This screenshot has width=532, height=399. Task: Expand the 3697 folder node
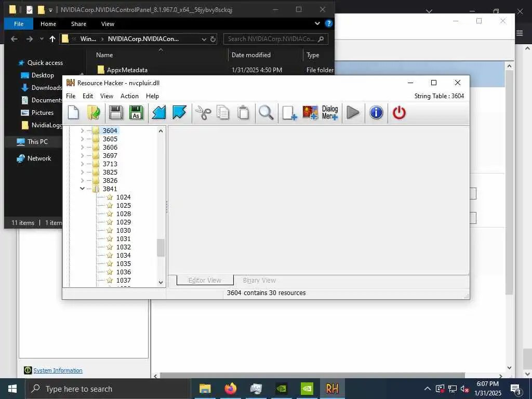pos(82,155)
